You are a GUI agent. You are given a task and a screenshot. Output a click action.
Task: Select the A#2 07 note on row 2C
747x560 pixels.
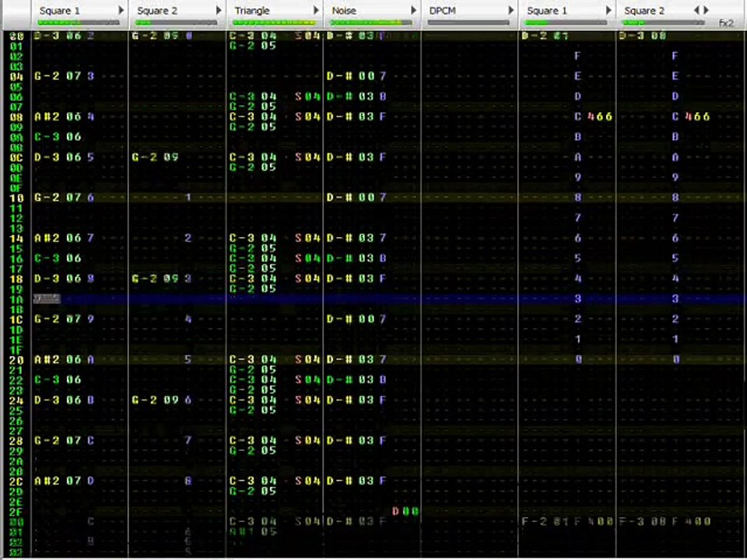coord(58,481)
